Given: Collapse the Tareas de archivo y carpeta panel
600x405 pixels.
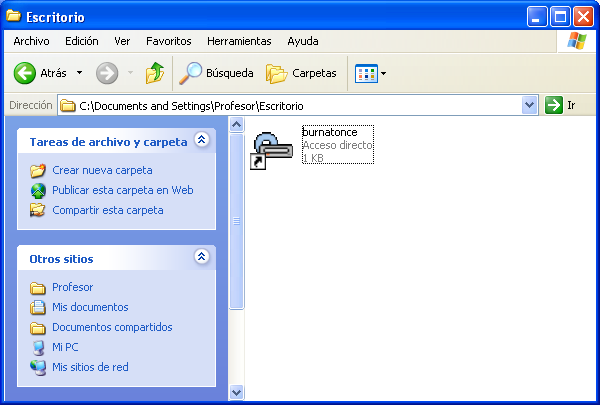Looking at the screenshot, I should 202,141.
